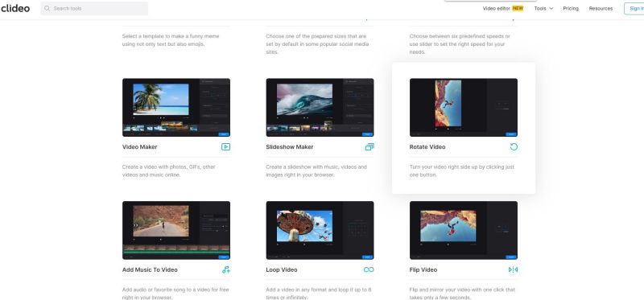Image resolution: width=644 pixels, height=300 pixels.
Task: Click the Sign In button
Action: pos(635,8)
